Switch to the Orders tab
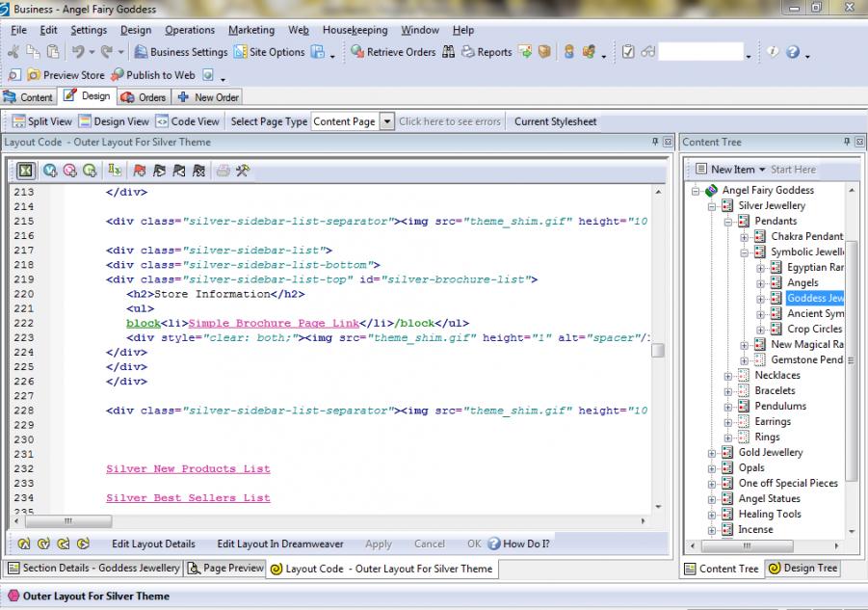This screenshot has height=610, width=868. click(x=144, y=97)
